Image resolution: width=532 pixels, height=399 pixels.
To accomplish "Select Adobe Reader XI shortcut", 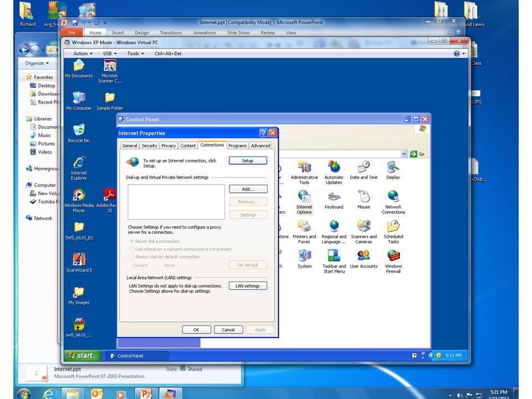I will (x=108, y=201).
